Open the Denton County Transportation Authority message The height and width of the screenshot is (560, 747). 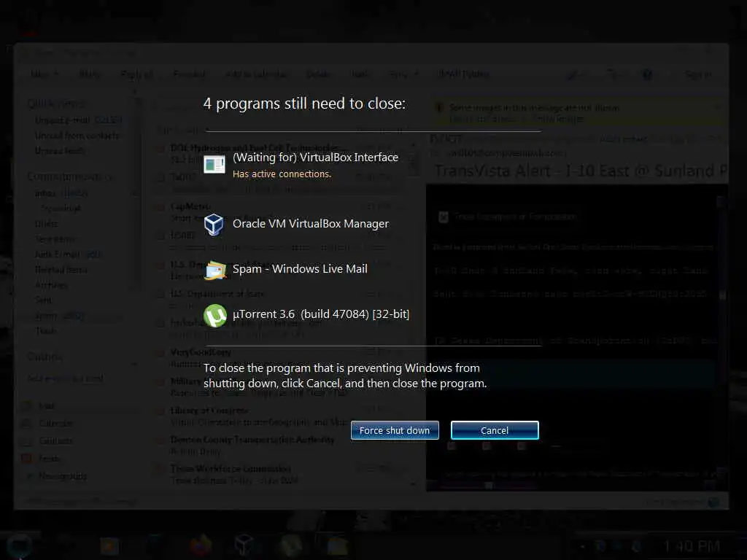pos(281,445)
